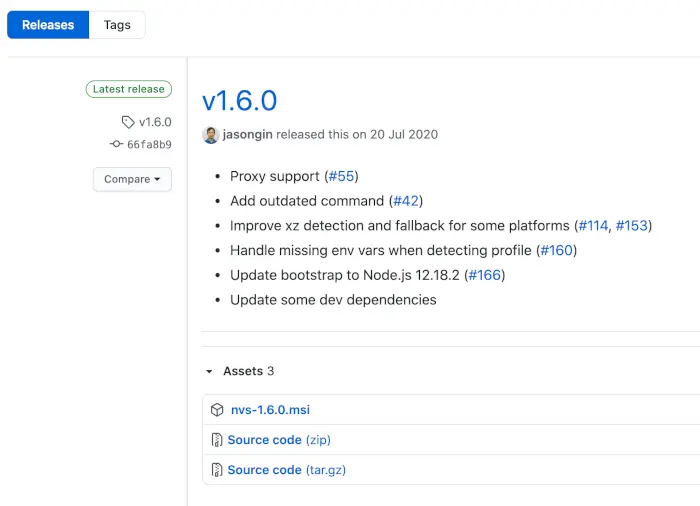Download Source code (tar.gz)
700x506 pixels.
click(287, 470)
